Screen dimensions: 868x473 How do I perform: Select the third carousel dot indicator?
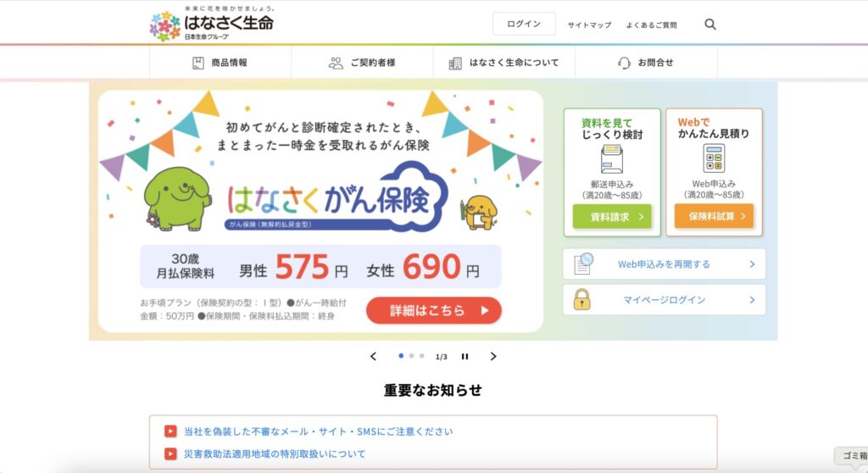tap(422, 356)
